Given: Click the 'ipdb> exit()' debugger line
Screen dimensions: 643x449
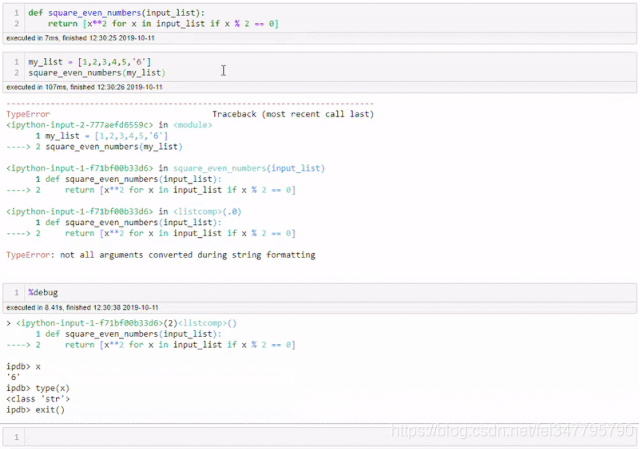Looking at the screenshot, I should tap(35, 410).
